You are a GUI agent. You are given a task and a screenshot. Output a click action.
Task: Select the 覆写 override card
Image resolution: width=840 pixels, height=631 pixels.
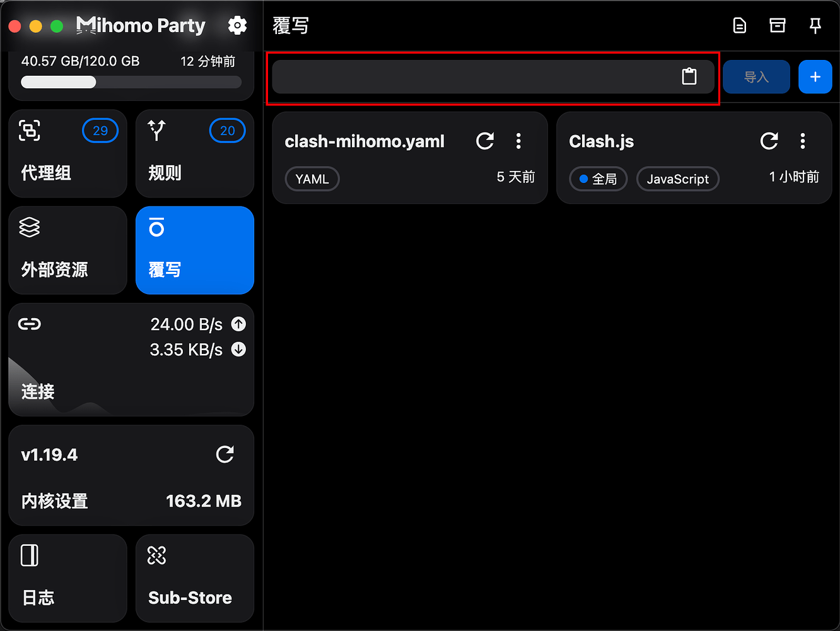pyautogui.click(x=195, y=250)
